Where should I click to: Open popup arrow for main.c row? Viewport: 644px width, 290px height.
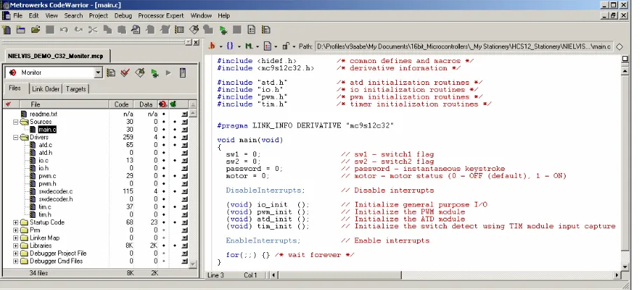tap(184, 130)
